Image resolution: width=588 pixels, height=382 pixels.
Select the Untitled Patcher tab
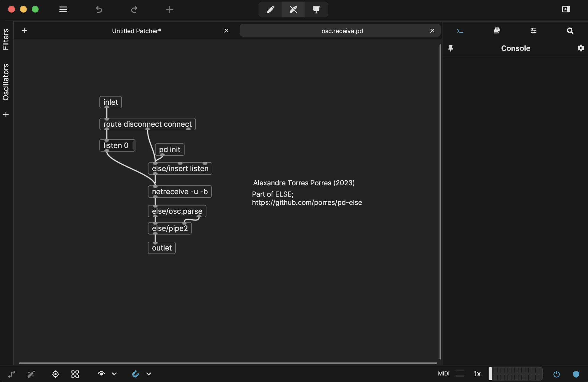tap(136, 31)
